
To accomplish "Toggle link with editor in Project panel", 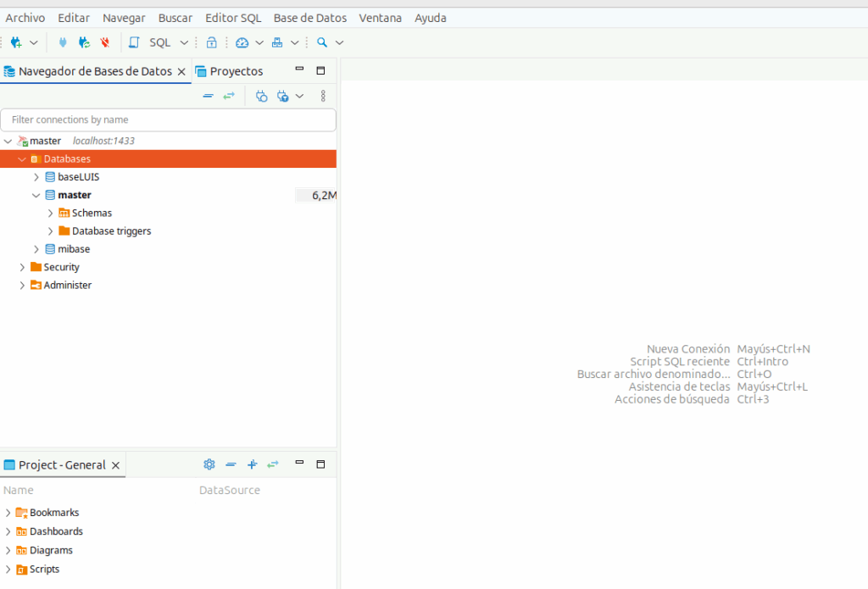I will coord(273,464).
